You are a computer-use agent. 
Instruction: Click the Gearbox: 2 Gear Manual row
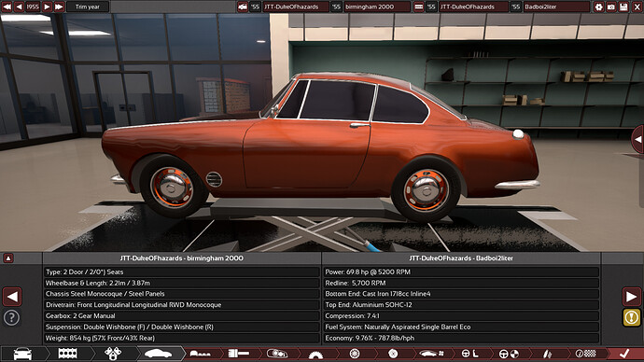(x=182, y=316)
